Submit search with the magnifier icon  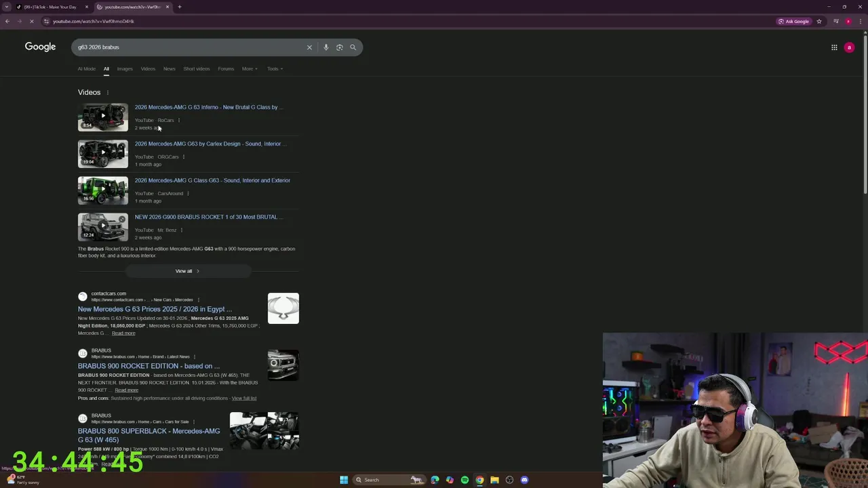coord(353,47)
